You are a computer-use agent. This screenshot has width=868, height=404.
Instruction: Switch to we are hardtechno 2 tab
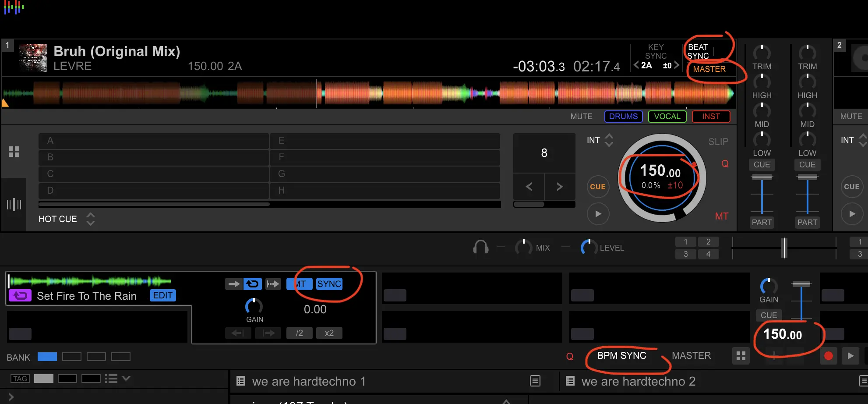point(638,381)
